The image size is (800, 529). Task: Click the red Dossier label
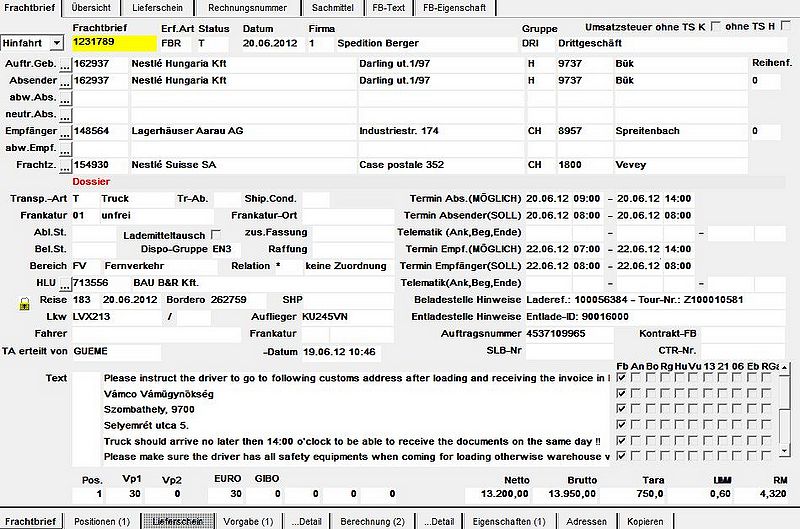pos(91,182)
